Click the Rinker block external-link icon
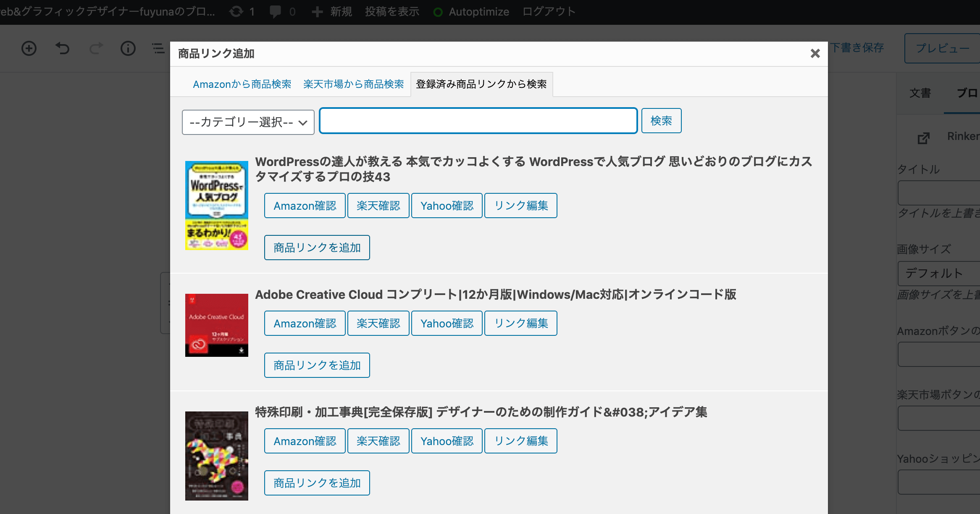Screen dimensions: 980x514 [x=924, y=138]
